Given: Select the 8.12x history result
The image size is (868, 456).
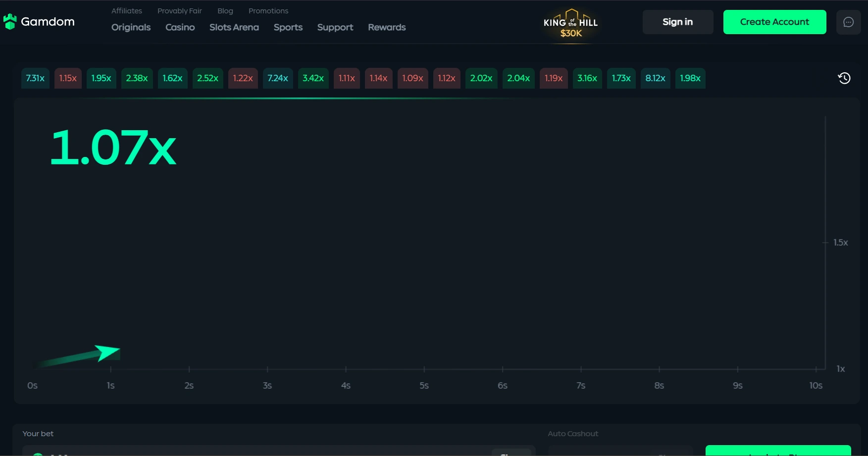Looking at the screenshot, I should pyautogui.click(x=655, y=78).
